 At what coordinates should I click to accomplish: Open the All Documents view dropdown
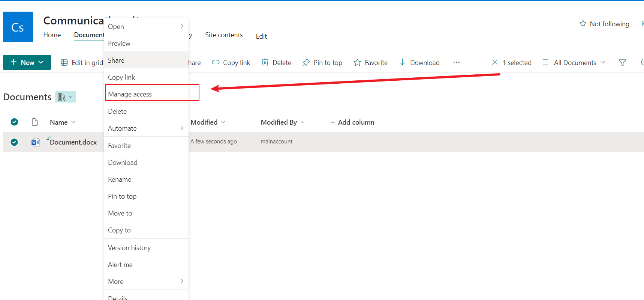click(x=603, y=62)
